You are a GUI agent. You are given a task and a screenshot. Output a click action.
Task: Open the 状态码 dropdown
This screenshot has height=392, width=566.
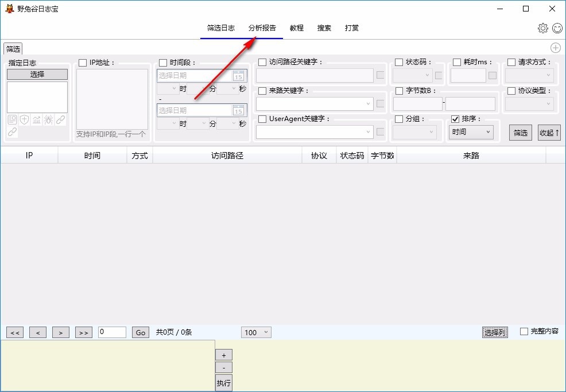413,75
